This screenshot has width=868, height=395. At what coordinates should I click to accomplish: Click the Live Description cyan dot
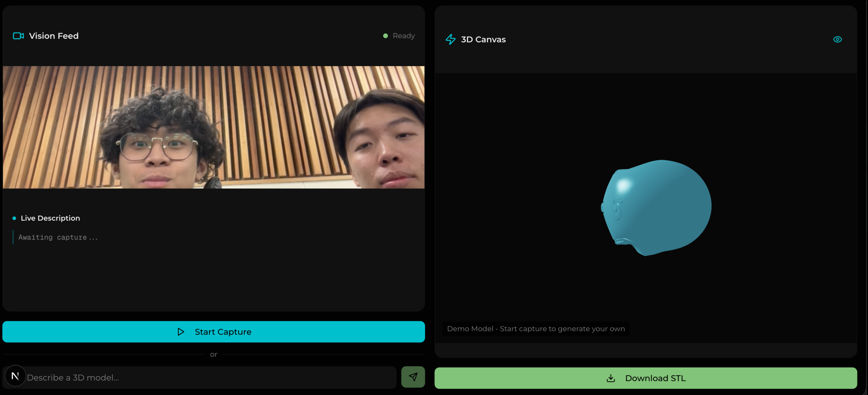click(x=14, y=218)
